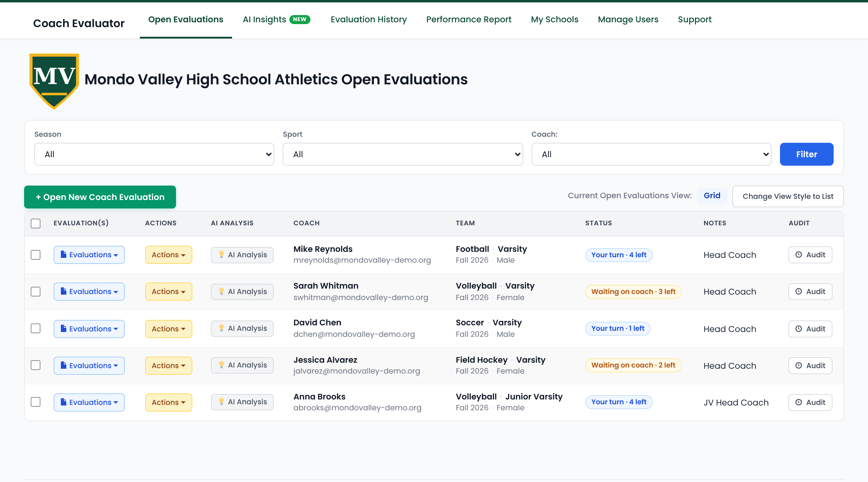Click the 'Waiting on coach · 3 left' status badge

coord(634,292)
